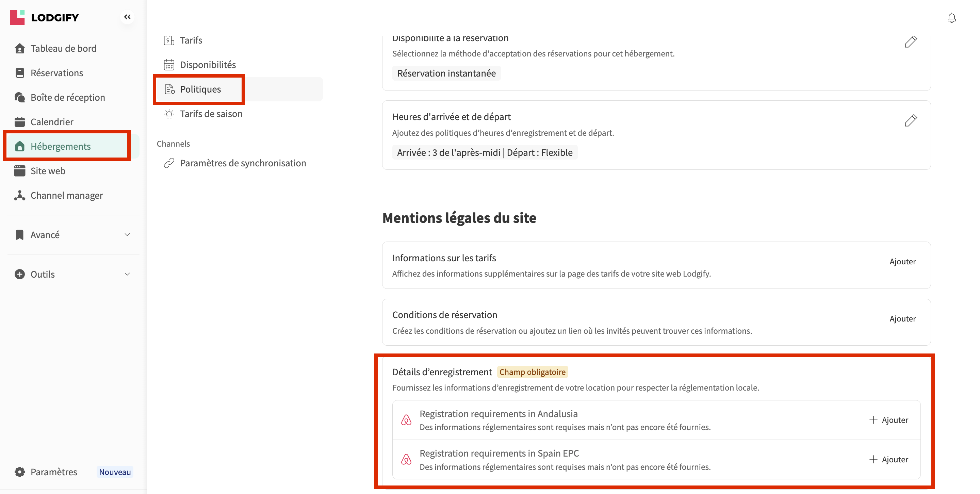980x494 pixels.
Task: Click the notification bell icon
Action: click(951, 18)
